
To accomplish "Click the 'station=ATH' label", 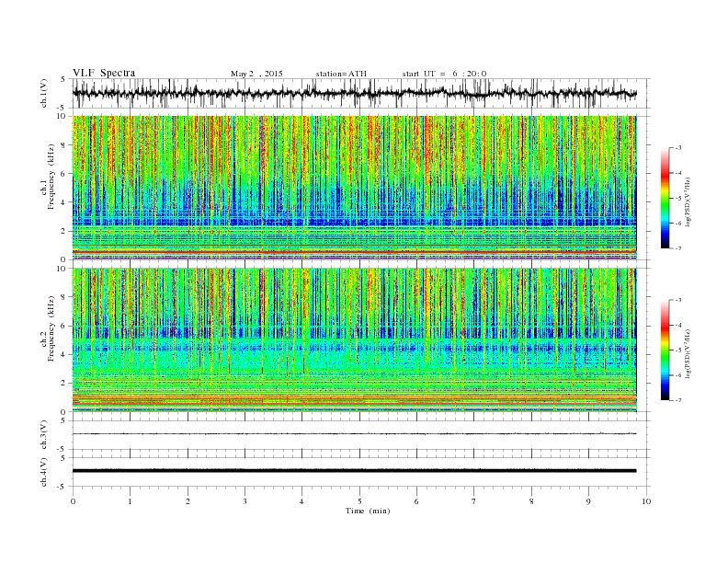I will tap(341, 74).
